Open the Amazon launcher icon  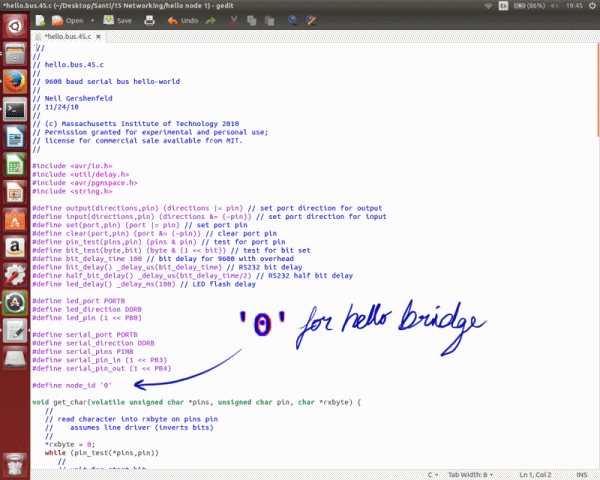click(15, 248)
